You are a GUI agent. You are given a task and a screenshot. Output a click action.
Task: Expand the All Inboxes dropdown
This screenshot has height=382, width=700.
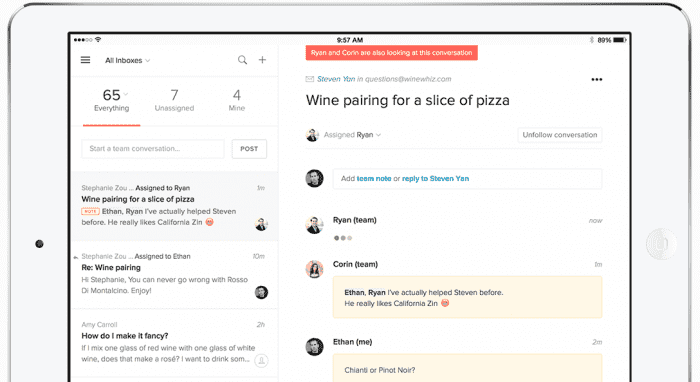pos(128,60)
